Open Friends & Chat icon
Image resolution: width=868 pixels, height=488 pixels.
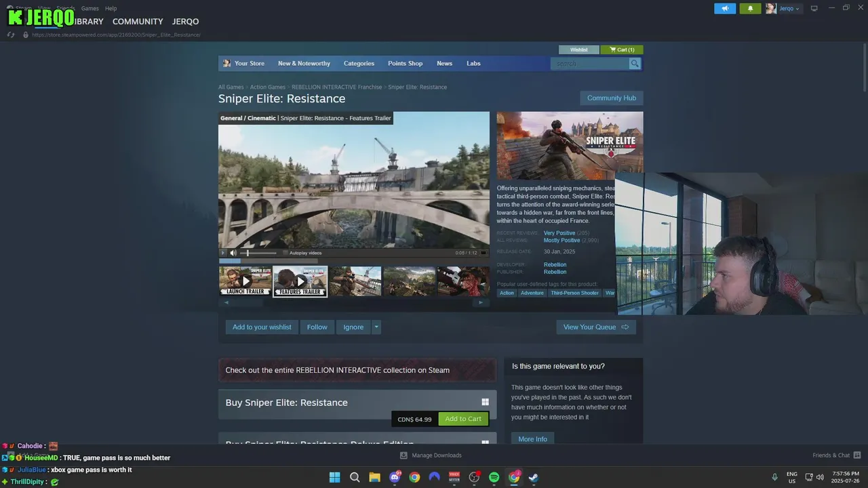pos(857,455)
